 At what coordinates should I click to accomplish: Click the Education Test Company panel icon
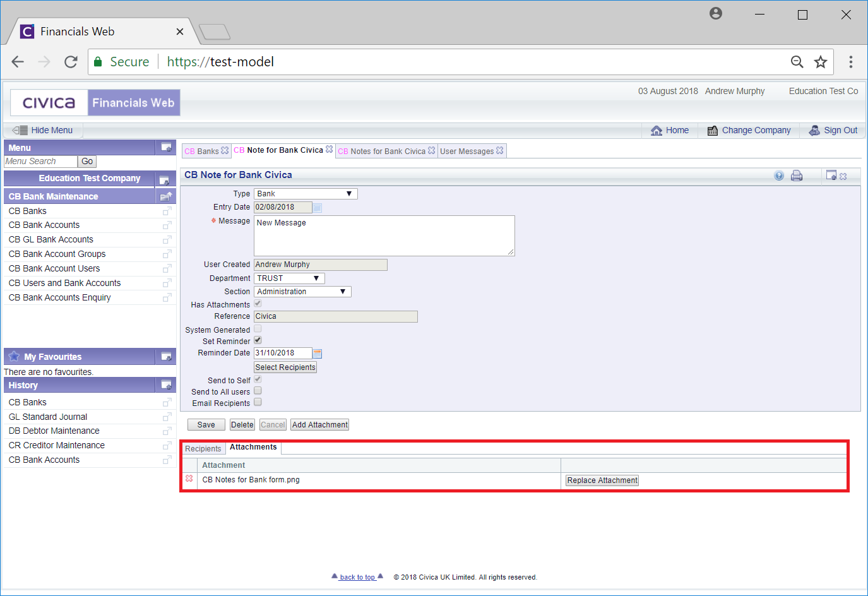(164, 179)
